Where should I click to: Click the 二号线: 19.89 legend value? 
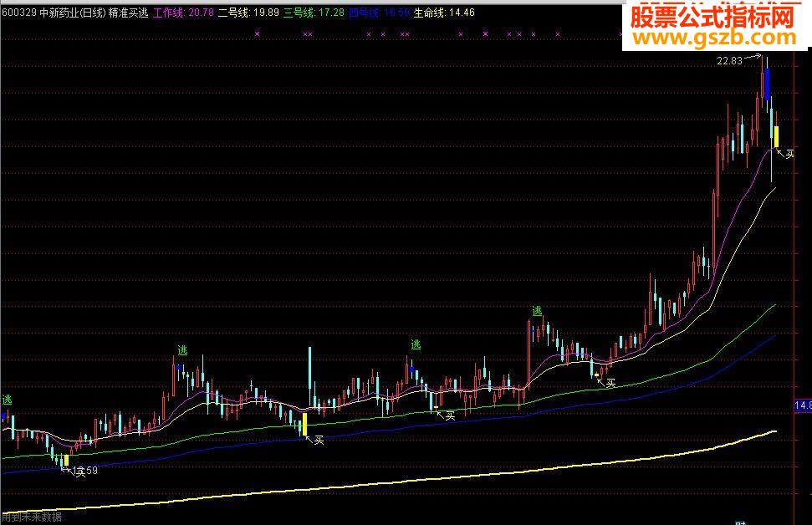[x=248, y=13]
